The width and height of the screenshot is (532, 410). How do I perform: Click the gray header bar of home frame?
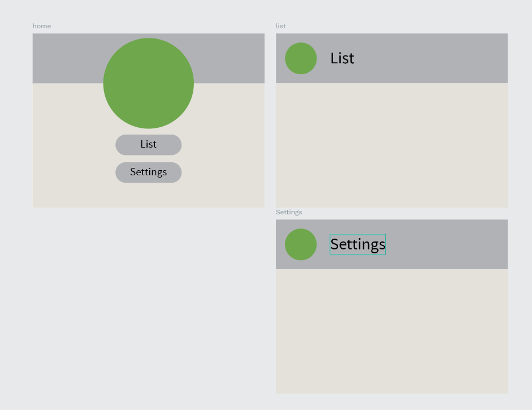(68, 58)
